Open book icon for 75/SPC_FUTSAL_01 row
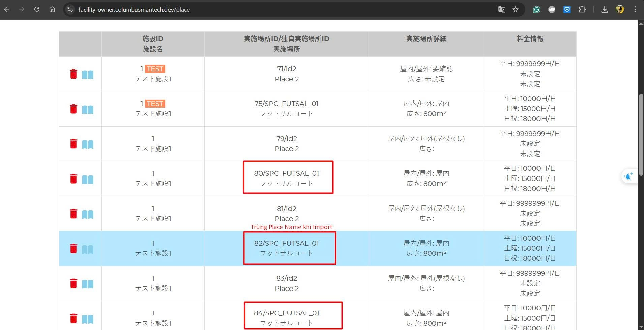 tap(88, 109)
